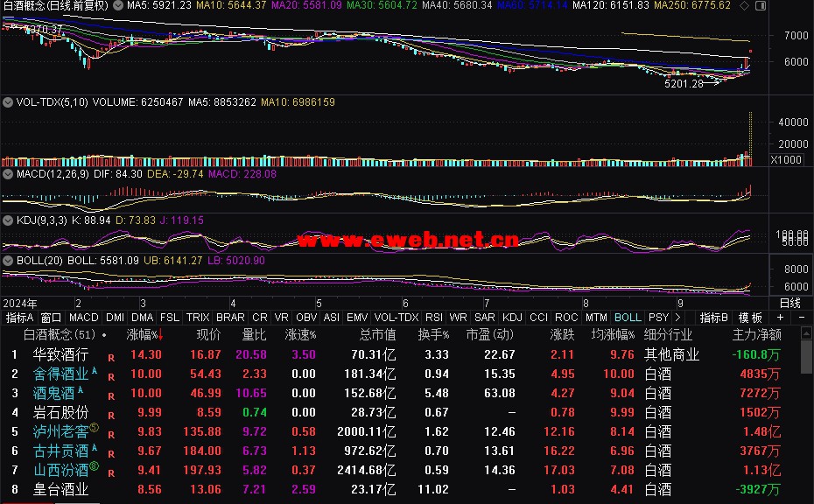Switch to the BRAR indicator tab

click(x=230, y=317)
